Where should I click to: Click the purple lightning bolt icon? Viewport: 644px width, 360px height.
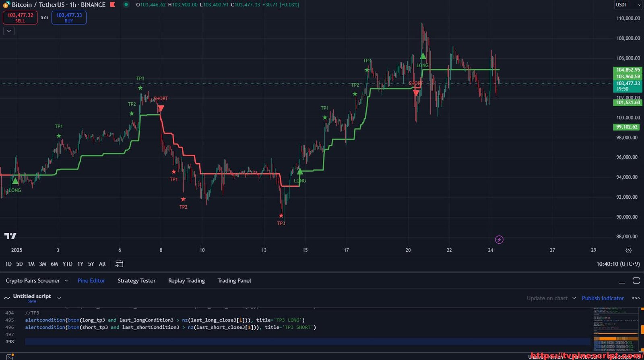pos(499,240)
